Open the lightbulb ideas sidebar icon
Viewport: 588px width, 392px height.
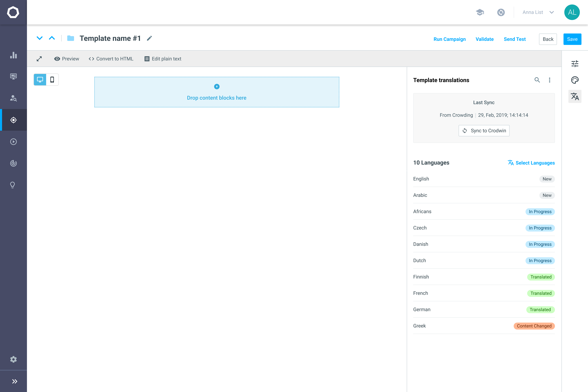pyautogui.click(x=12, y=185)
